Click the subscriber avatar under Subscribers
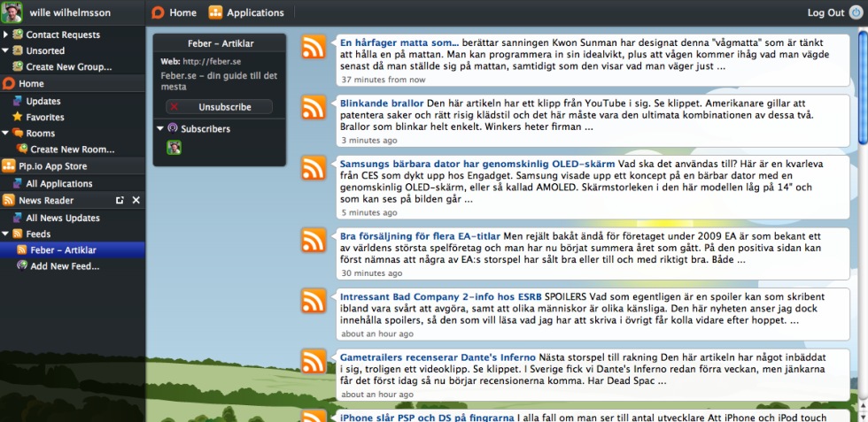The width and height of the screenshot is (868, 422). 174,147
